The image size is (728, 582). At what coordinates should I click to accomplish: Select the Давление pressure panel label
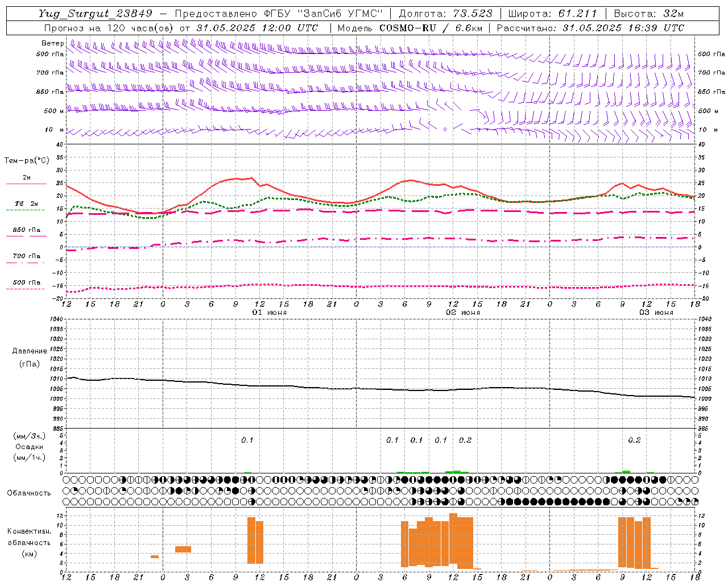[30, 351]
